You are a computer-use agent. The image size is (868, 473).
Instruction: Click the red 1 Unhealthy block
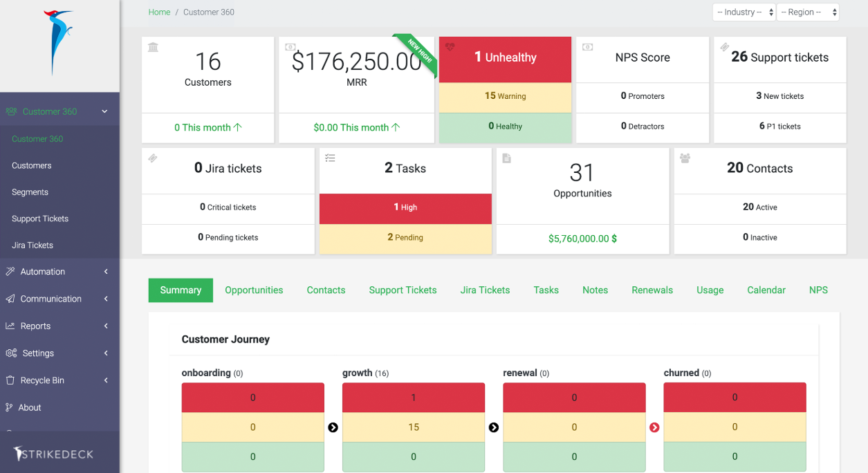(505, 59)
